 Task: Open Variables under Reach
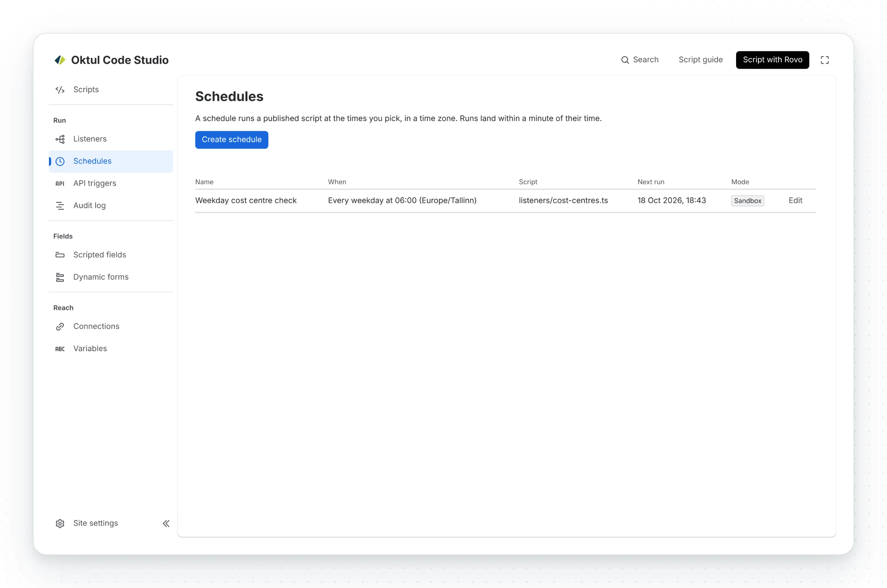pos(111,349)
